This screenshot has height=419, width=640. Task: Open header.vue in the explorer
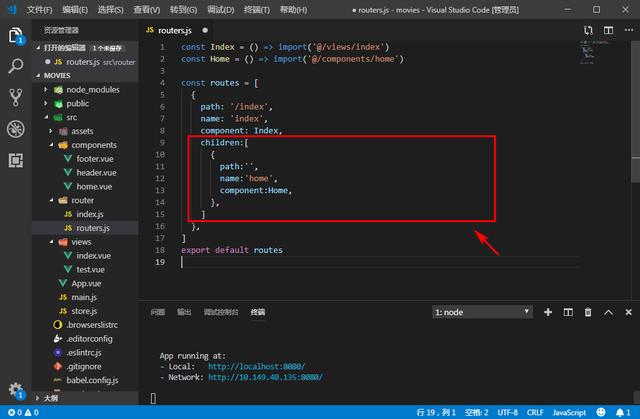point(96,173)
